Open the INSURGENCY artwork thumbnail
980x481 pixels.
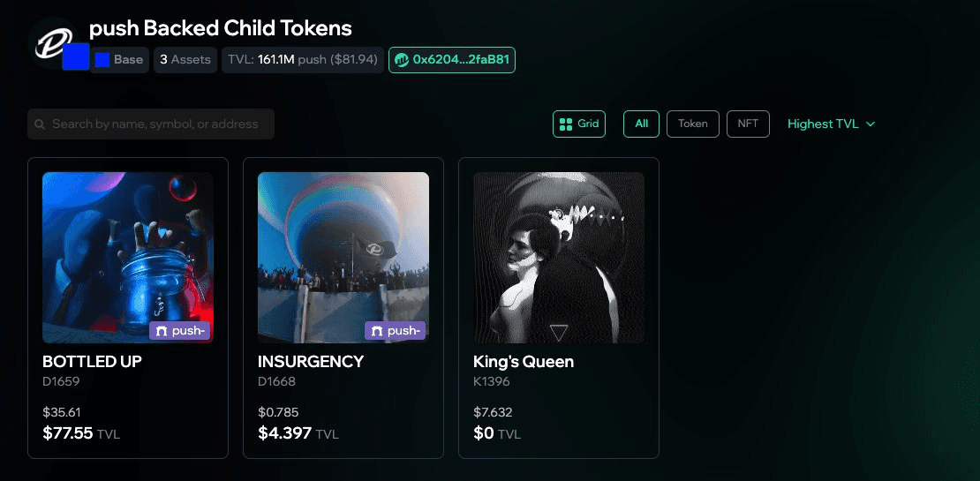point(343,257)
